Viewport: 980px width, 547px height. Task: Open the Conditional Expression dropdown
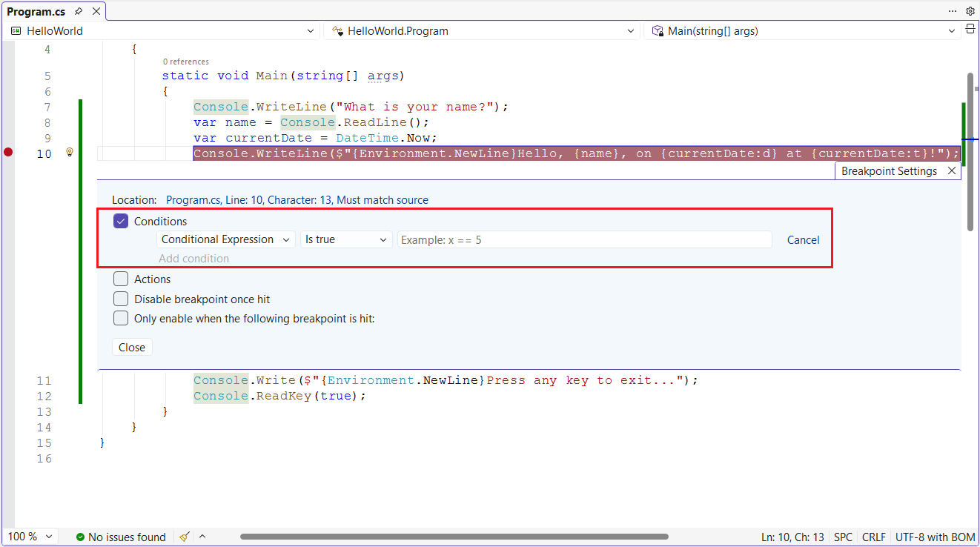pyautogui.click(x=225, y=239)
